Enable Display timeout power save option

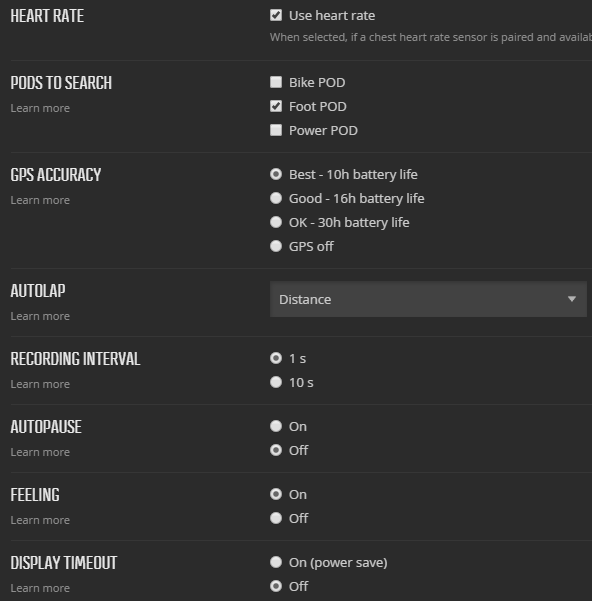pyautogui.click(x=276, y=562)
